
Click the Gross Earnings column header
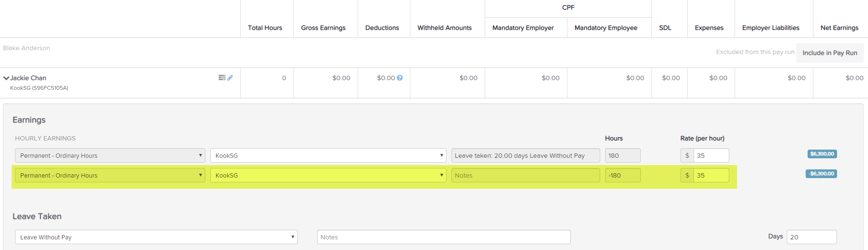(323, 28)
